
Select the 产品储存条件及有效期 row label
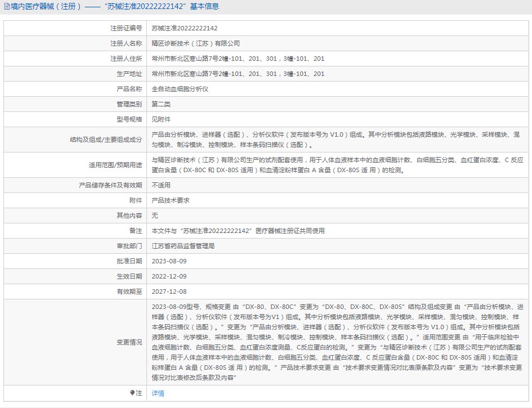110,185
